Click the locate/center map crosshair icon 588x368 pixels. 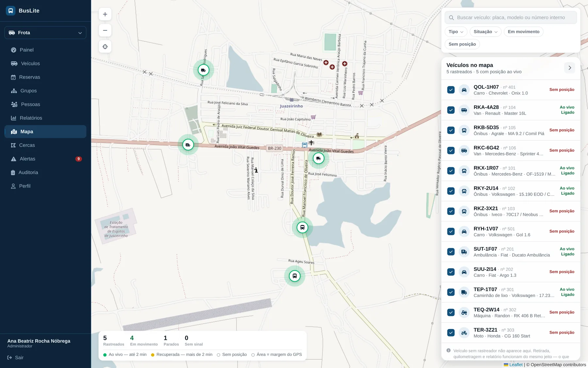[x=105, y=47]
